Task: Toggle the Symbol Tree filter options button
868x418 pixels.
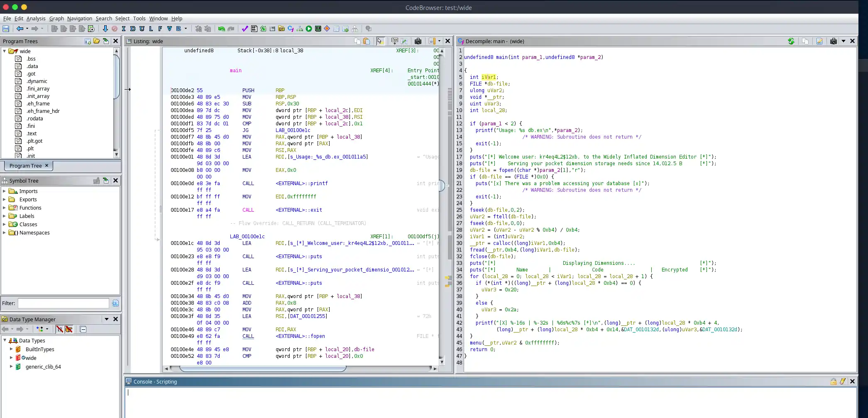Action: click(115, 303)
